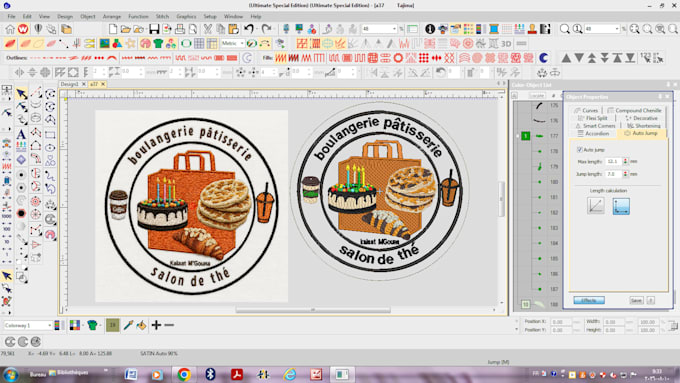Image resolution: width=680 pixels, height=383 pixels.
Task: Switch to the Accordion tab
Action: [593, 134]
